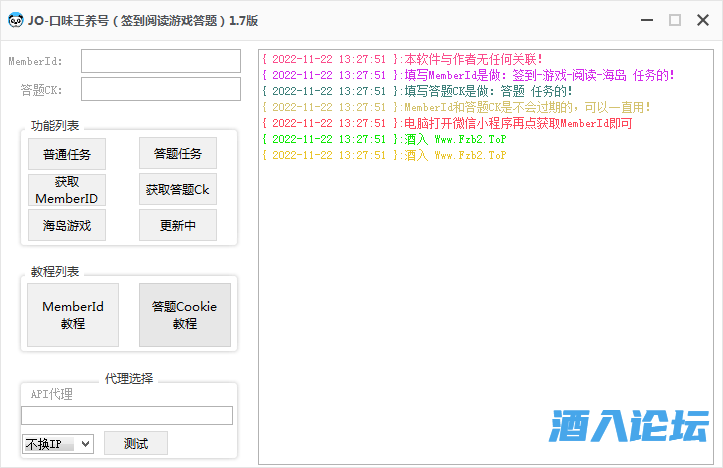
Task: Run the 答题任务 button
Action: 177,154
